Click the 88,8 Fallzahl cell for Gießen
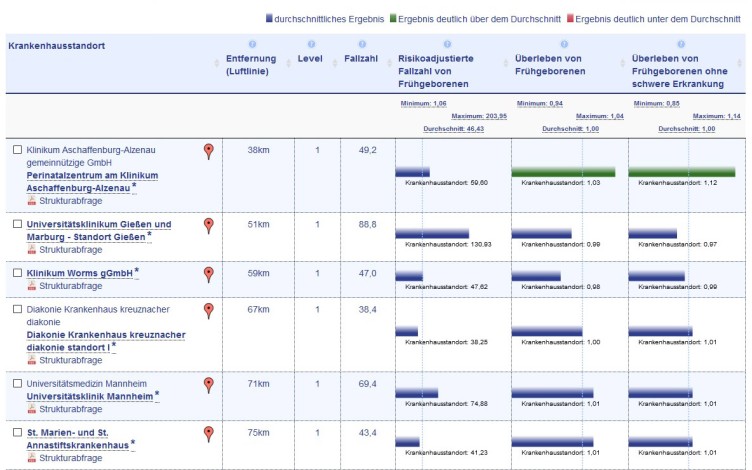Image resolution: width=752 pixels, height=470 pixels. point(367,224)
